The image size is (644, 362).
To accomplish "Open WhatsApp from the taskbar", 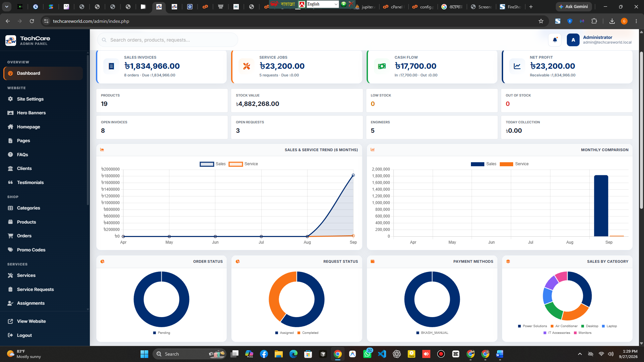I will 367,354.
